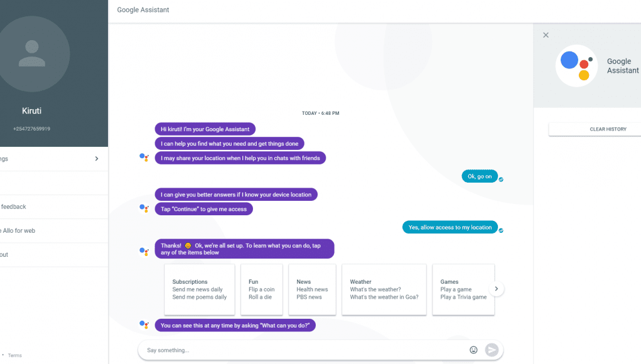Click the Fun suggestion card
The width and height of the screenshot is (641, 364).
coord(262,289)
